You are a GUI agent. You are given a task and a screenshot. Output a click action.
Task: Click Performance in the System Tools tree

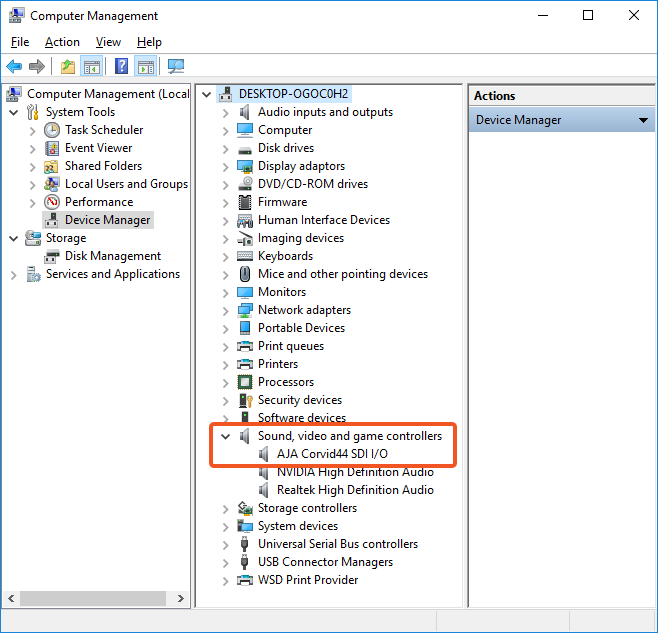click(98, 202)
